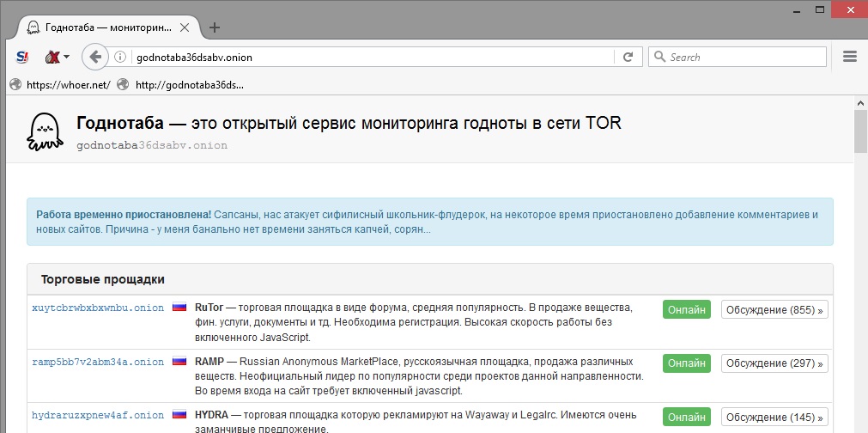This screenshot has width=868, height=433.
Task: Click the scrollbar up arrow
Action: click(x=861, y=102)
